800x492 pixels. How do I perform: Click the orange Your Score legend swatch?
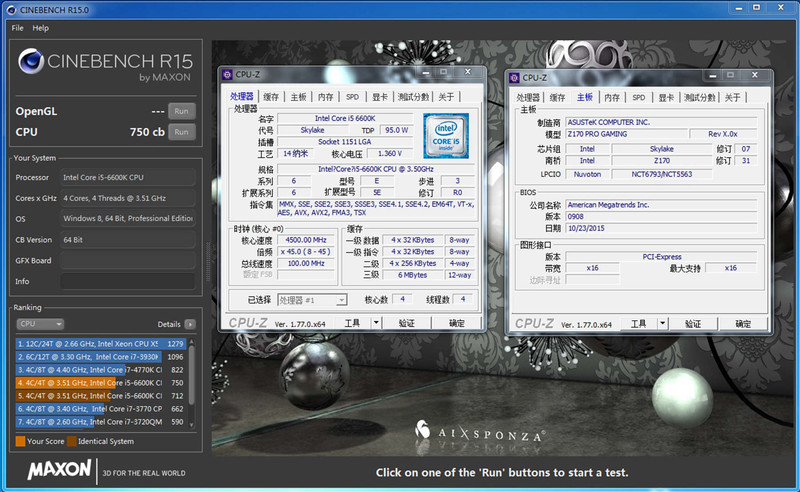(x=20, y=441)
